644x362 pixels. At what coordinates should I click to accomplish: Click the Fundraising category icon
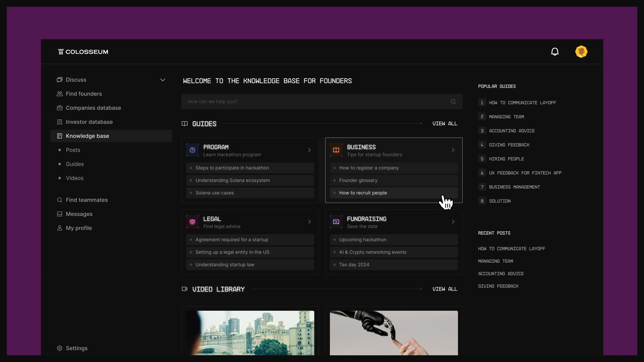pos(336,222)
